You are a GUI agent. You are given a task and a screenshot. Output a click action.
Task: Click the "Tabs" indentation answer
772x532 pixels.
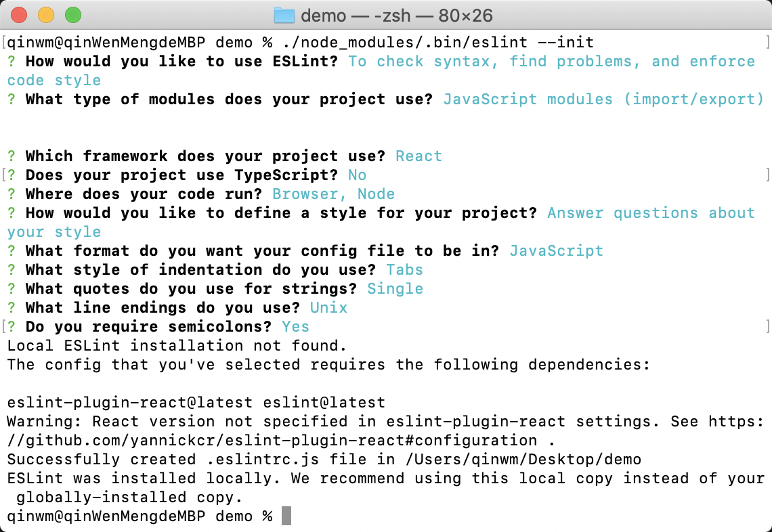coord(404,270)
